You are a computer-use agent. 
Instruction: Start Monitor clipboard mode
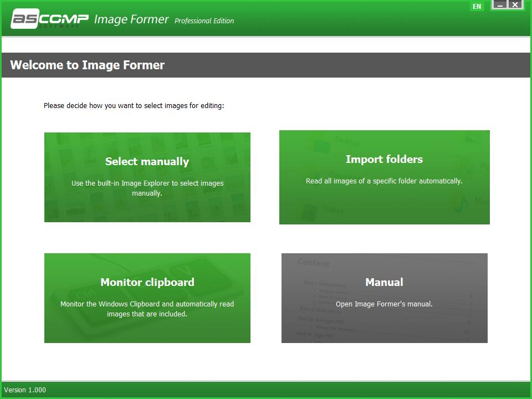click(147, 298)
